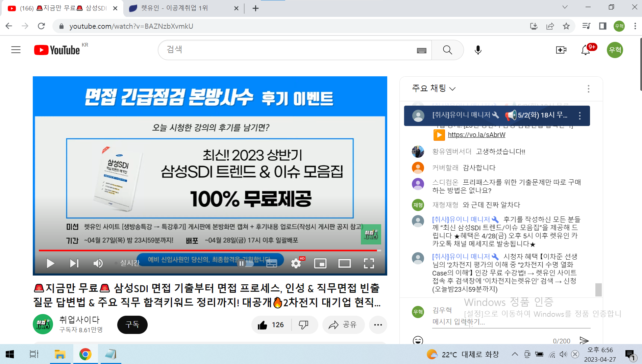
Task: Switch to the 렛유인 browser tab
Action: pos(179,8)
